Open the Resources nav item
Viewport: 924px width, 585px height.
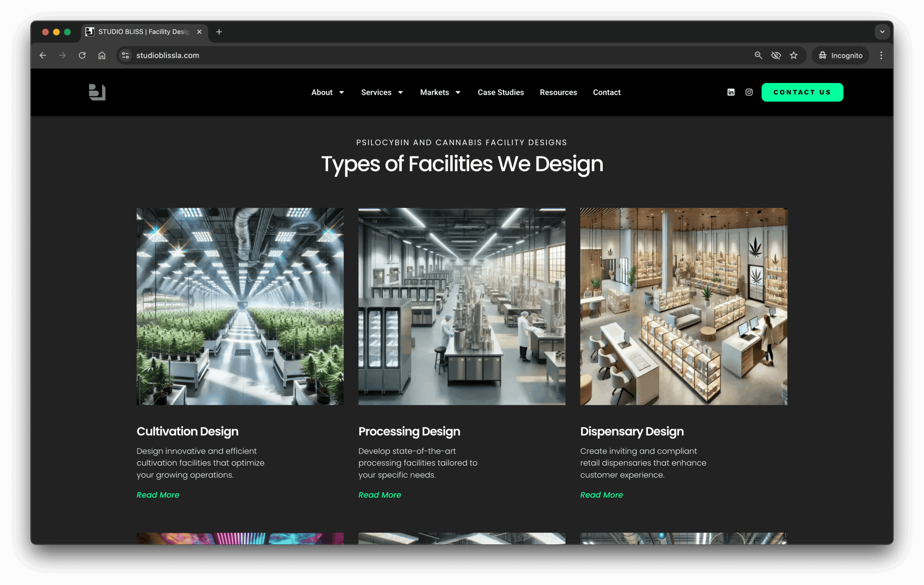tap(558, 92)
